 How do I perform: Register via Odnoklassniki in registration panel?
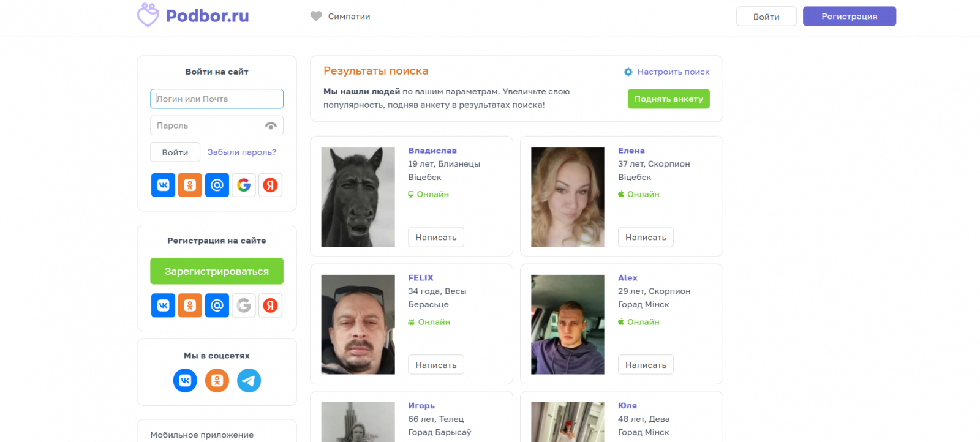point(190,305)
